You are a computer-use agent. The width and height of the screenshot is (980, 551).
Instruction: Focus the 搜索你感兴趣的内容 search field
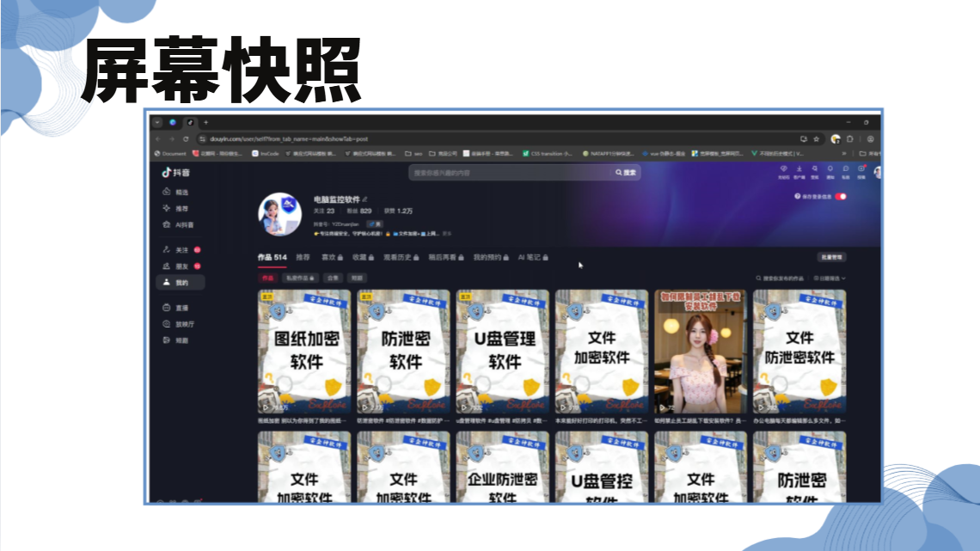[x=510, y=173]
